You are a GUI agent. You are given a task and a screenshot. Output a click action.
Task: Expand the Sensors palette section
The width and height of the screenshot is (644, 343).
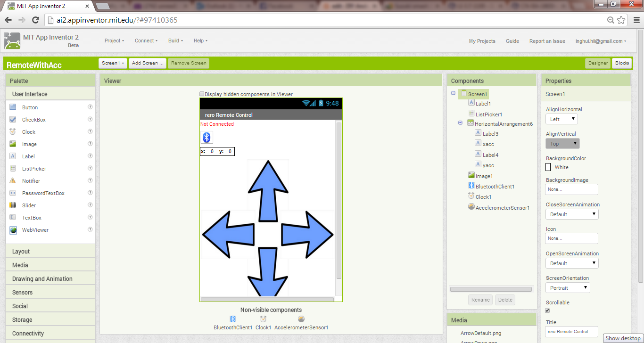tap(50, 293)
